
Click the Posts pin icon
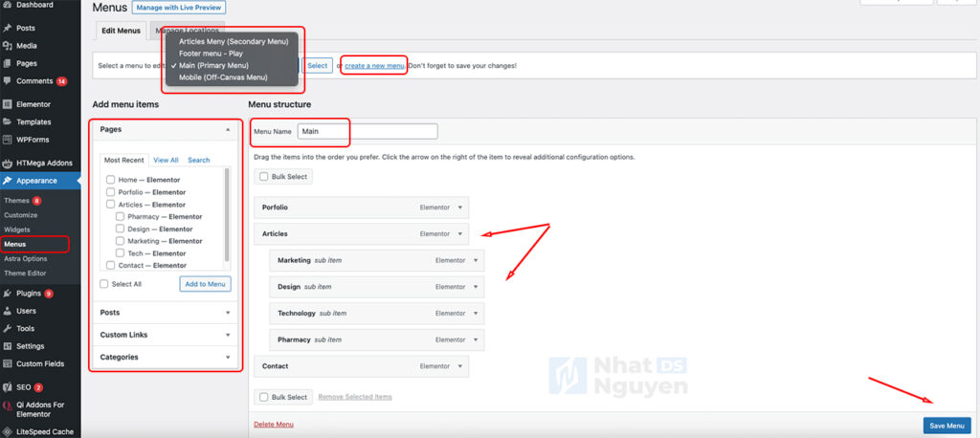(x=8, y=28)
